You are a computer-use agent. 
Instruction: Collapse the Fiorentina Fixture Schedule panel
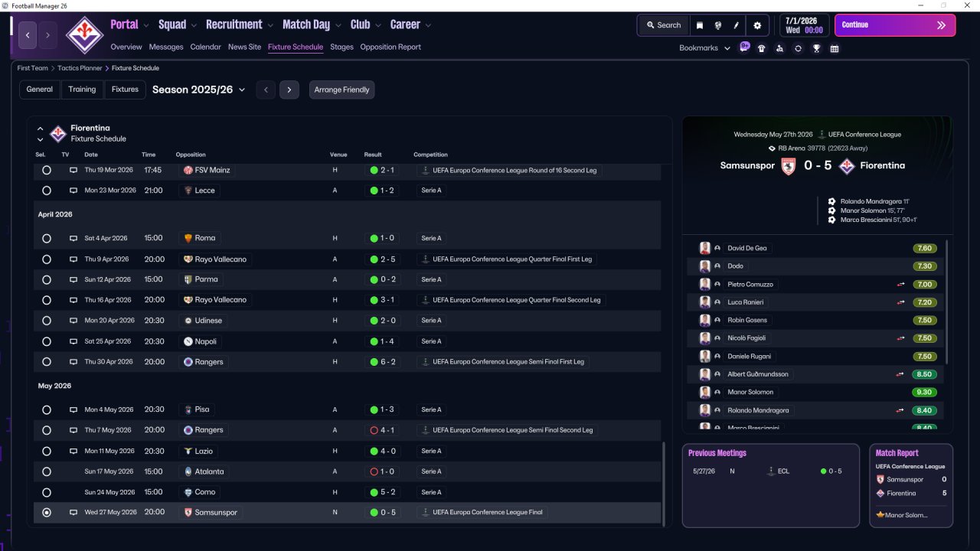[41, 129]
